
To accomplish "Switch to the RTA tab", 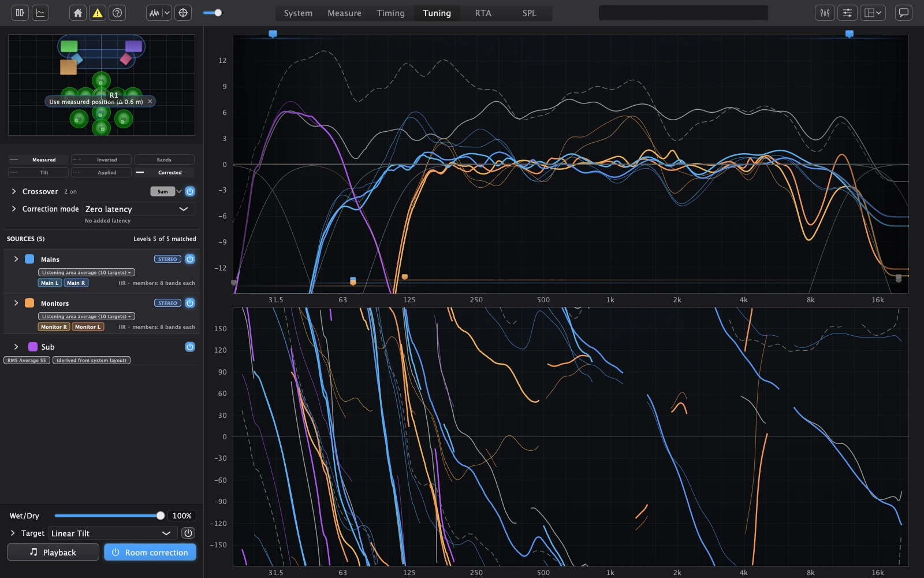I will (483, 13).
